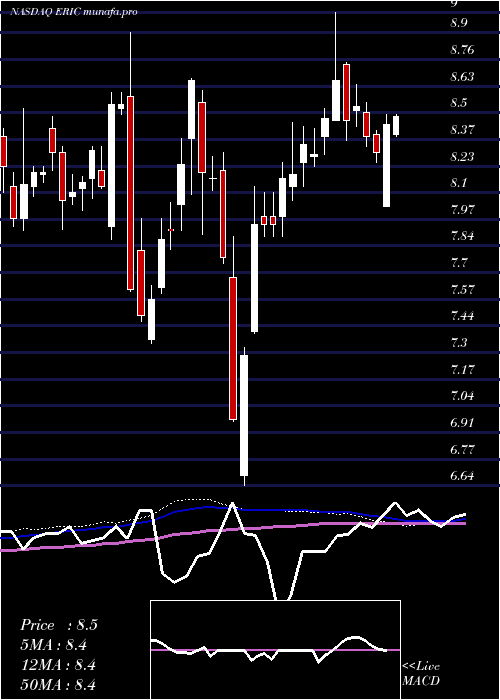Click the <<Live MACD label
Screen dimensions: 500x700
click(x=421, y=674)
